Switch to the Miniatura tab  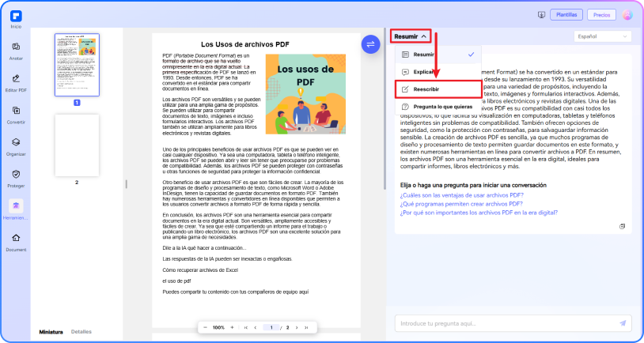pos(51,332)
